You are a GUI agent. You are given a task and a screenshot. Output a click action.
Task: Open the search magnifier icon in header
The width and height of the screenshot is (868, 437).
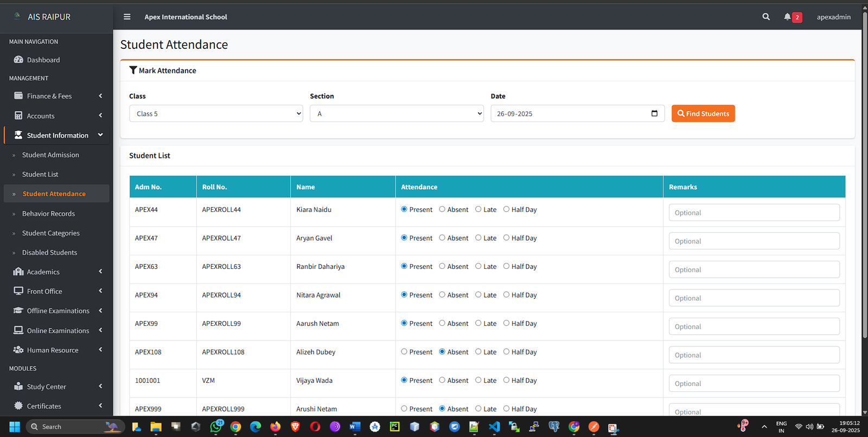pos(766,17)
